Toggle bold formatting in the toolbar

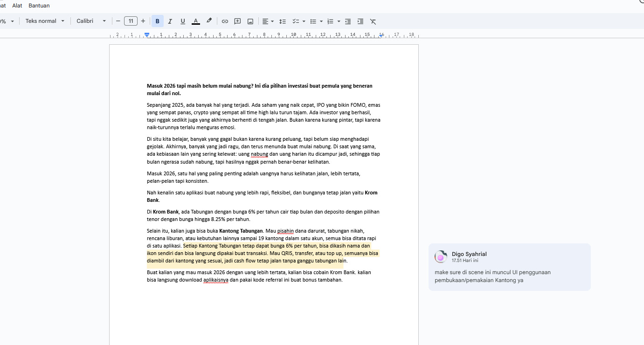[157, 21]
